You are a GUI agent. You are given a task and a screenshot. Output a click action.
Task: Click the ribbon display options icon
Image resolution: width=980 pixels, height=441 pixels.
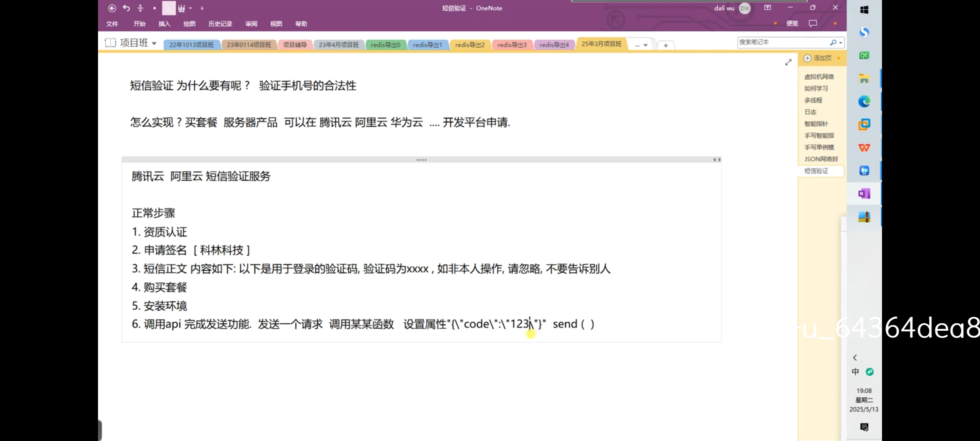pos(768,8)
